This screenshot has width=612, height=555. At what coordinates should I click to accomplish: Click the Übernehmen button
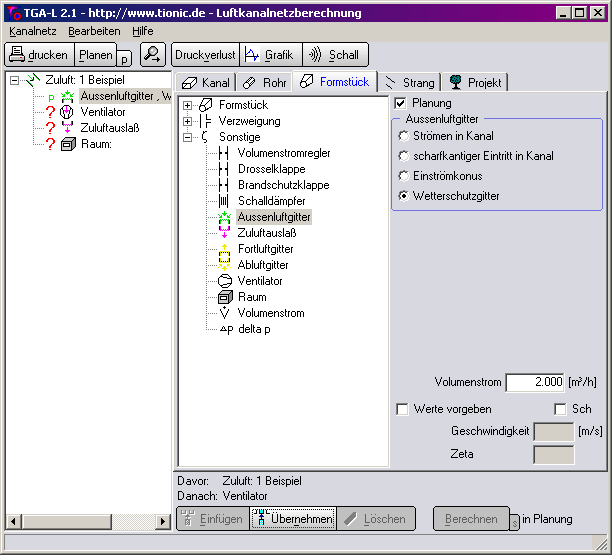coord(291,519)
